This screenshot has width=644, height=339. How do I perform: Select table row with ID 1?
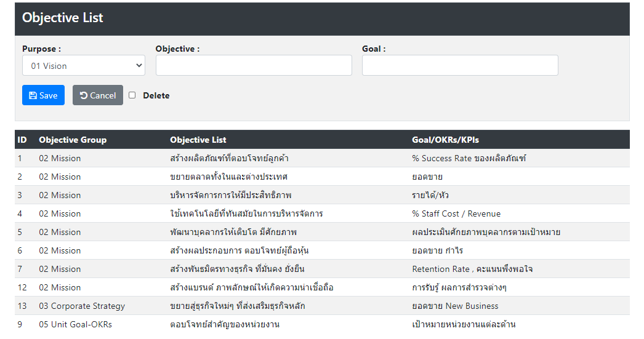322,158
